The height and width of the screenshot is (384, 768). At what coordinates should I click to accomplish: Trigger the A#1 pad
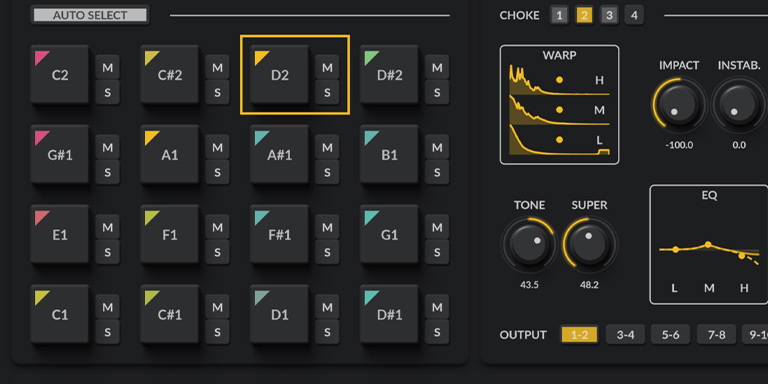280,154
